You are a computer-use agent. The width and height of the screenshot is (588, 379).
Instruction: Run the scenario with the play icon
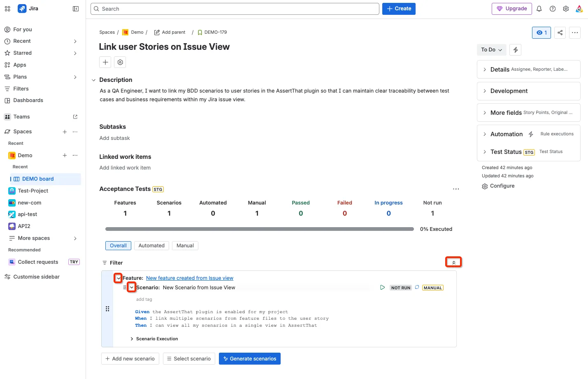pos(382,287)
